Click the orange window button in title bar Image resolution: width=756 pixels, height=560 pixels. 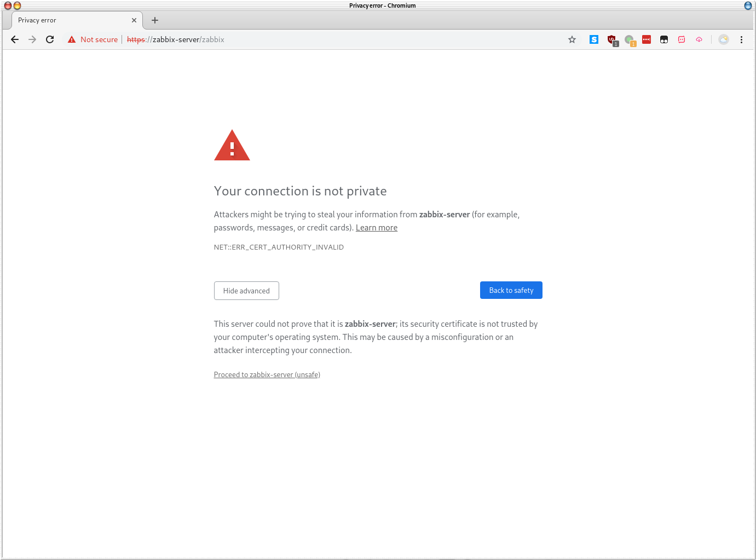(x=17, y=5)
